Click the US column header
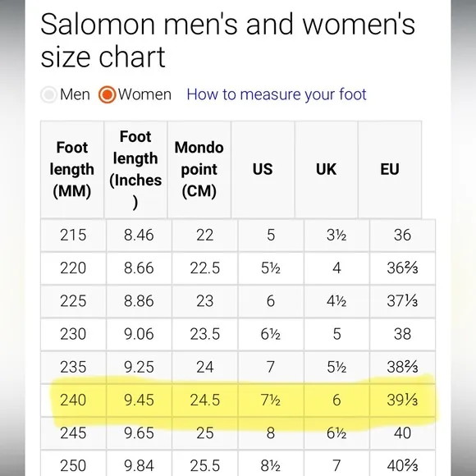 coord(263,169)
